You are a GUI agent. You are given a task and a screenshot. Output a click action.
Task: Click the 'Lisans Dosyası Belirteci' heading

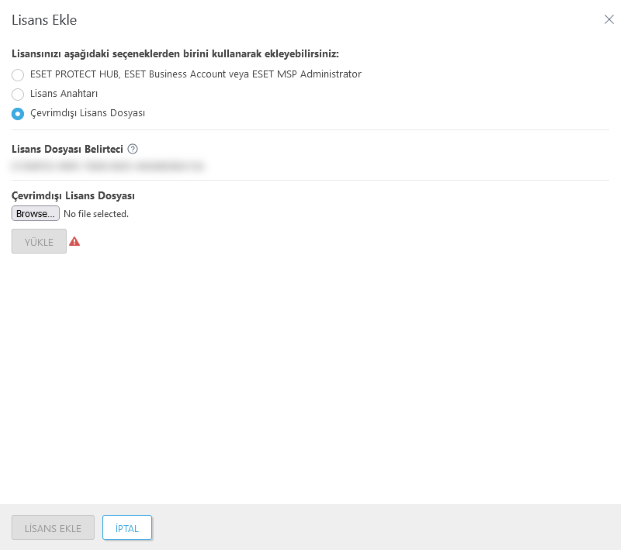click(67, 149)
